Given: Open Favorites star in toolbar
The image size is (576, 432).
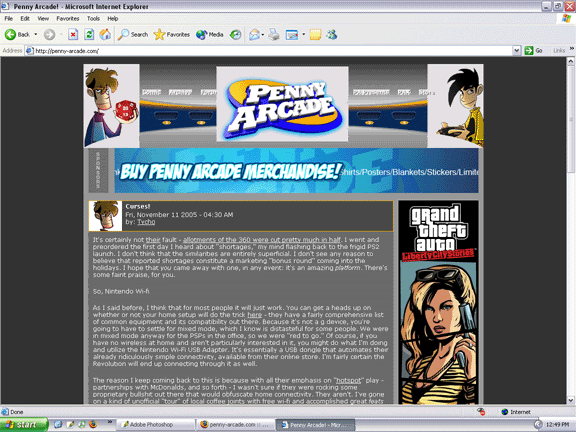Looking at the screenshot, I should click(x=172, y=35).
